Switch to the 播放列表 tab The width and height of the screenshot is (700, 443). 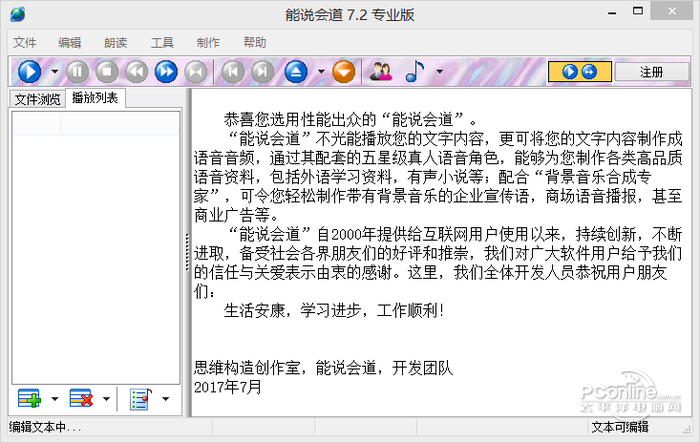point(95,98)
